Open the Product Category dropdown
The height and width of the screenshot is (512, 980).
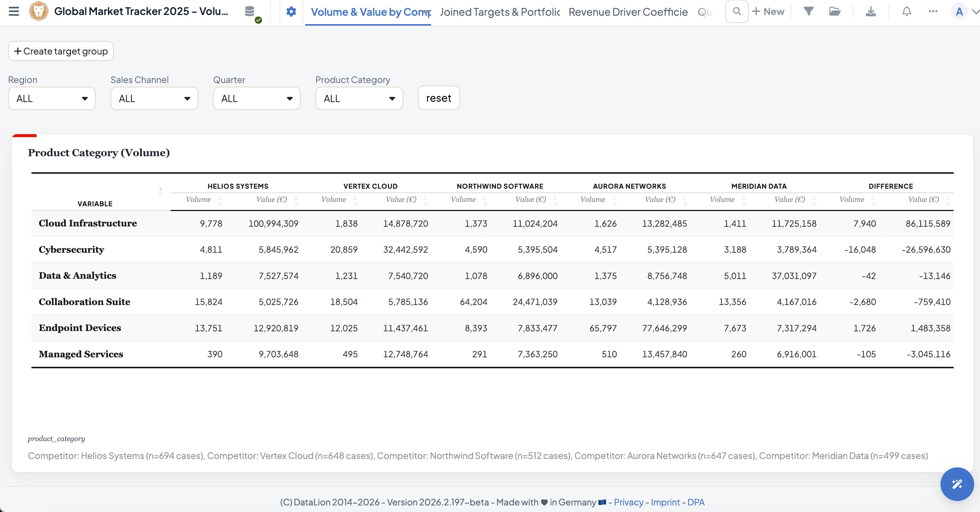coord(359,98)
